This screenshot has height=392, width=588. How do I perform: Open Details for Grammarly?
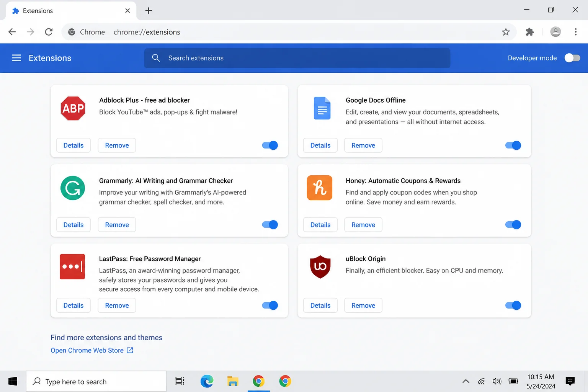[x=73, y=225]
